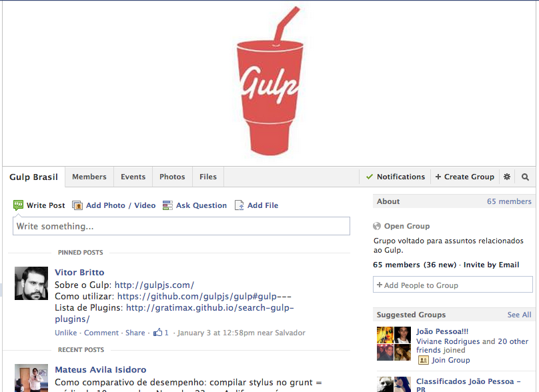Click the João Pessoa!!! group photo collage
Image resolution: width=539 pixels, height=392 pixels.
(x=394, y=343)
